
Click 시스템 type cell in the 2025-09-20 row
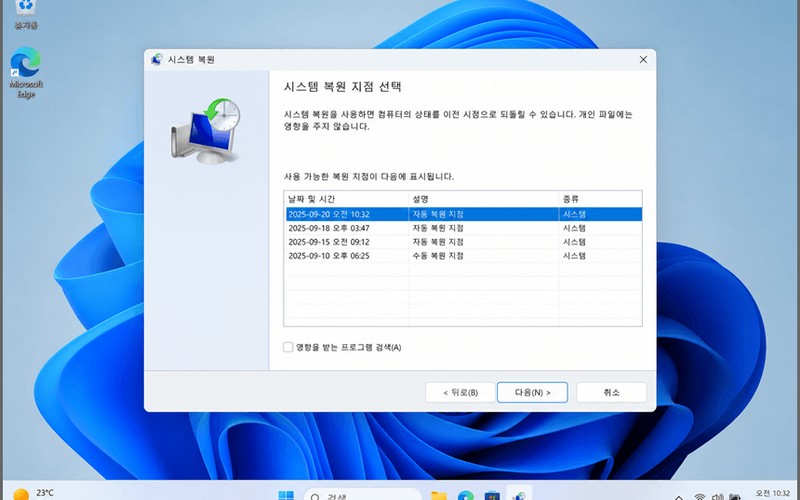coord(574,214)
